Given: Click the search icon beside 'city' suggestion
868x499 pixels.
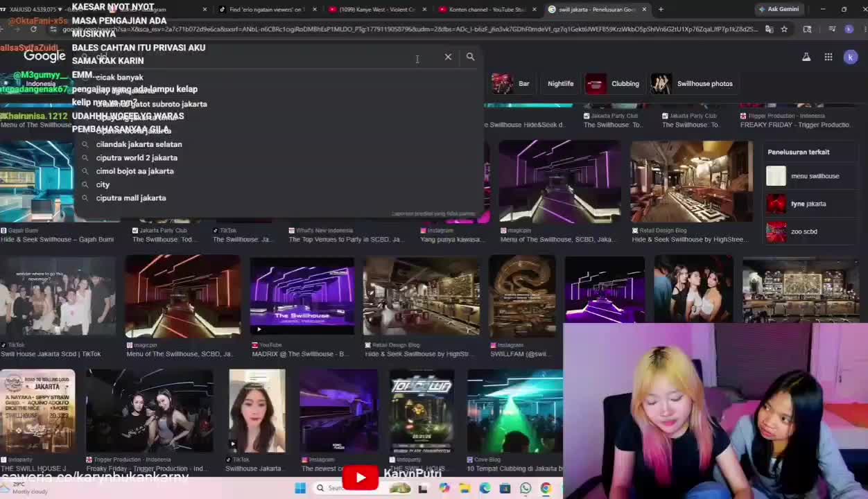Looking at the screenshot, I should click(85, 184).
